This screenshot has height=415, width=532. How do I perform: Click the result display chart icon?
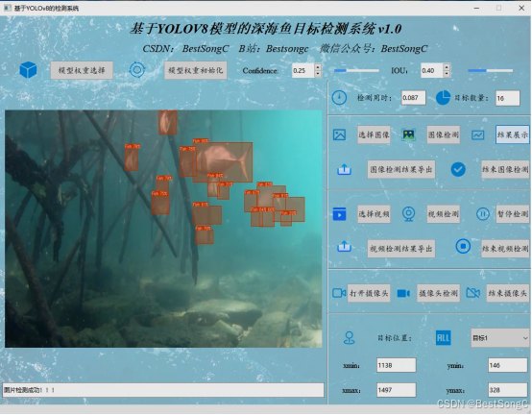[477, 135]
